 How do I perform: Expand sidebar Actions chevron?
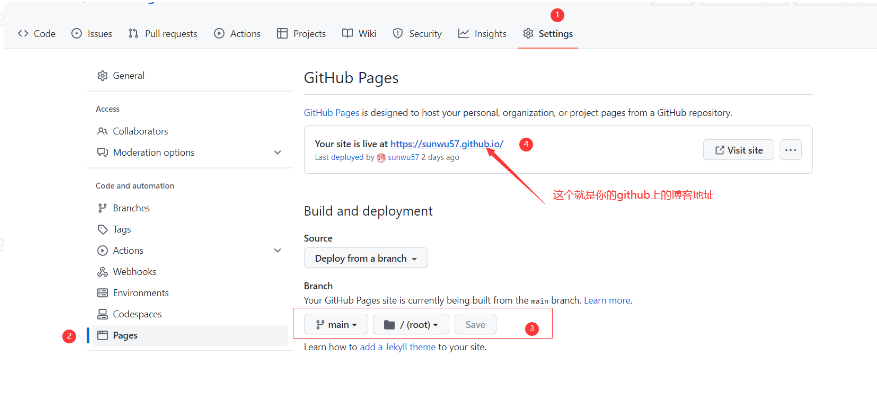[x=277, y=250]
